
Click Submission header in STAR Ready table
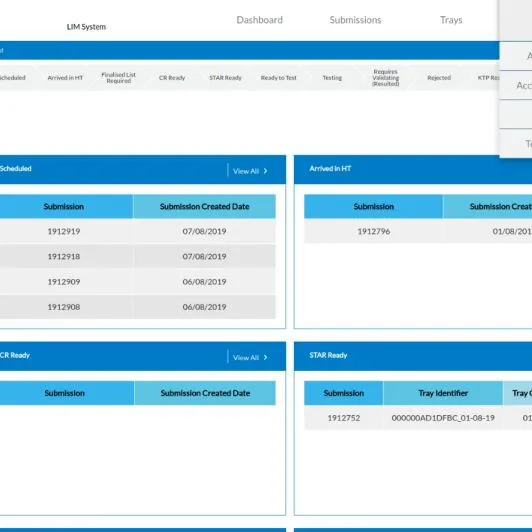344,393
